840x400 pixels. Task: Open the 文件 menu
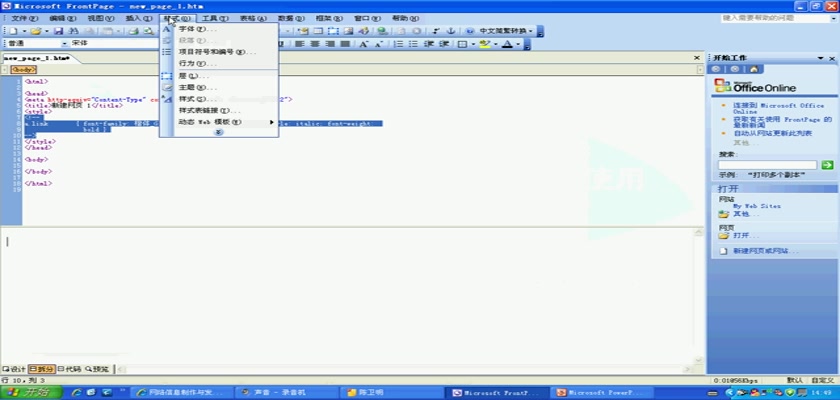(25, 18)
